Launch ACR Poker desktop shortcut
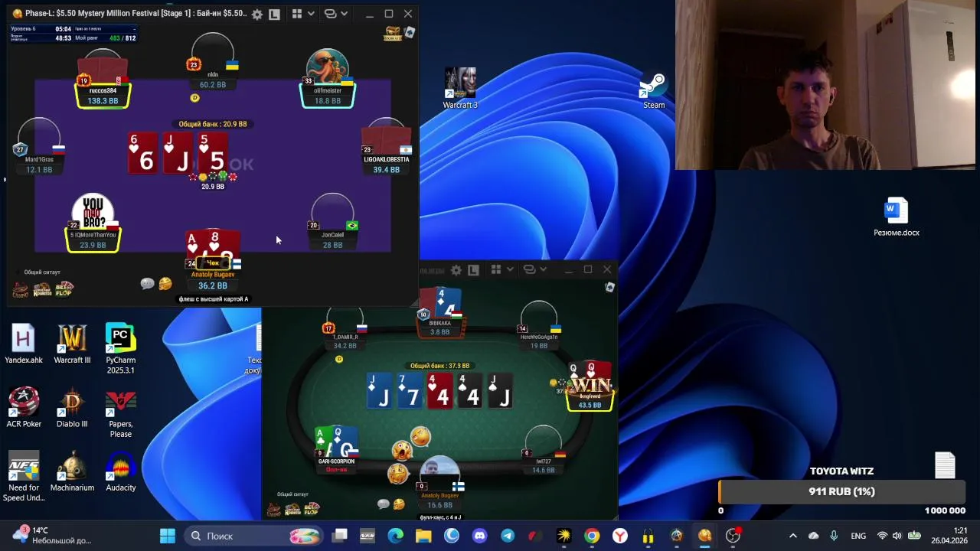 click(x=24, y=407)
